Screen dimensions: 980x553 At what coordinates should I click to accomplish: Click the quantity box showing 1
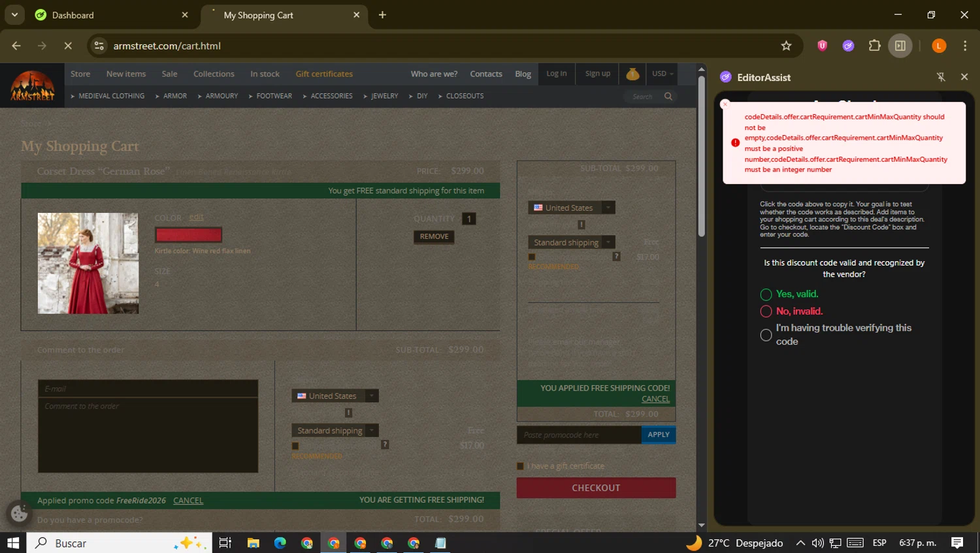point(469,219)
